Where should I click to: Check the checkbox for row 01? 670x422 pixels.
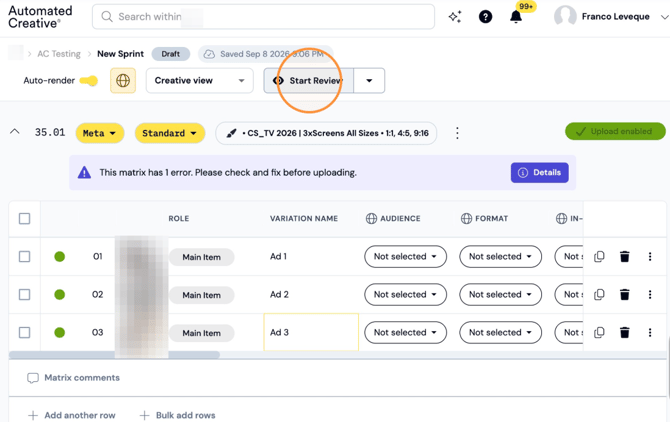pyautogui.click(x=24, y=257)
